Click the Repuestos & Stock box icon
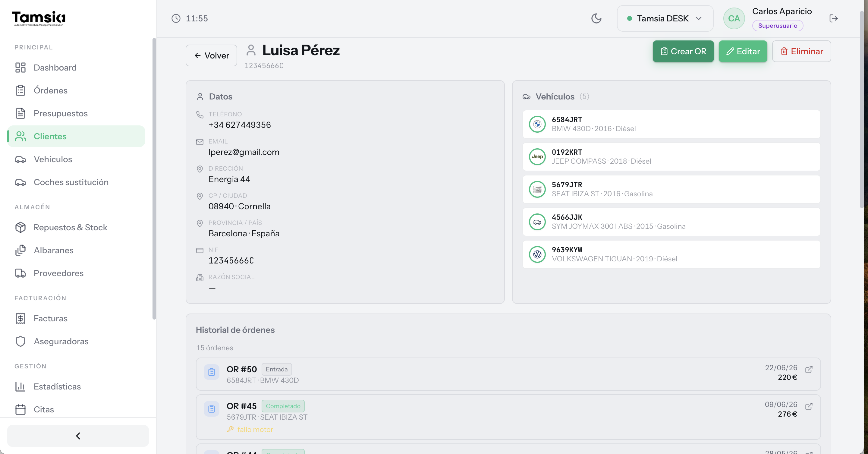The height and width of the screenshot is (454, 868). pos(20,228)
